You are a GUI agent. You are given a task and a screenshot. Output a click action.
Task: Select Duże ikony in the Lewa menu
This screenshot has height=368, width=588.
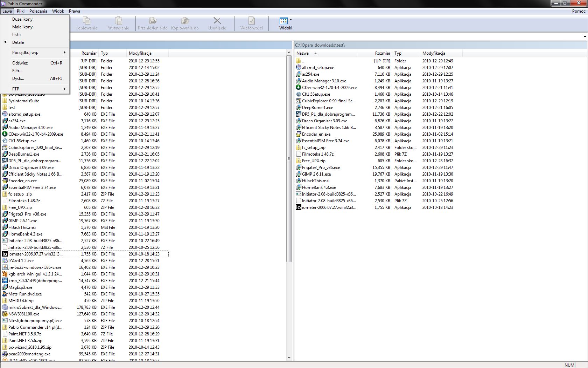22,19
